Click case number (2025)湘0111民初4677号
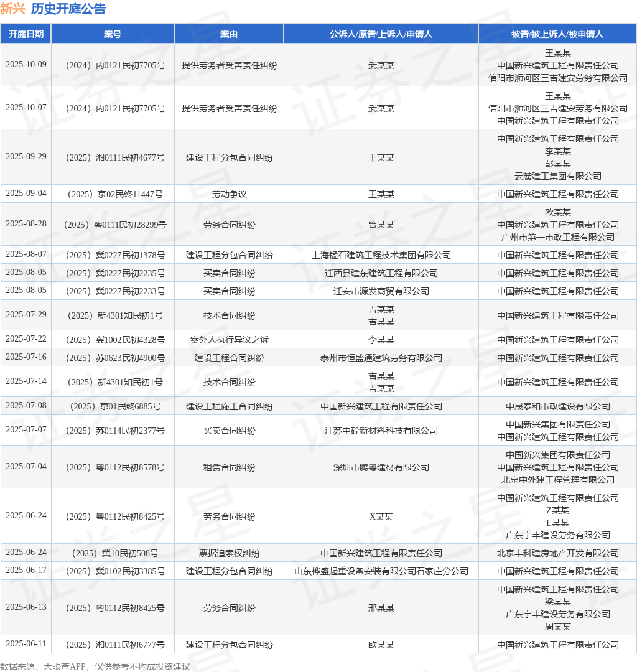The image size is (637, 672). click(x=114, y=157)
